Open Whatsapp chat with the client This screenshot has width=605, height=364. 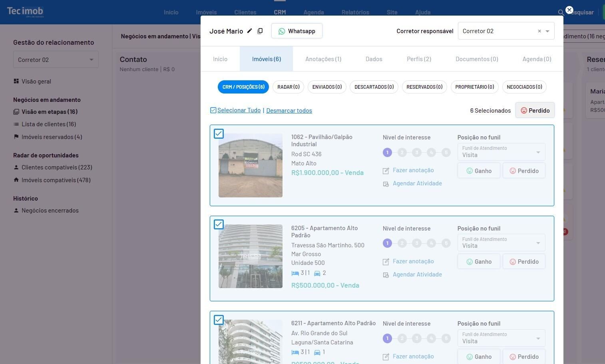click(x=297, y=31)
